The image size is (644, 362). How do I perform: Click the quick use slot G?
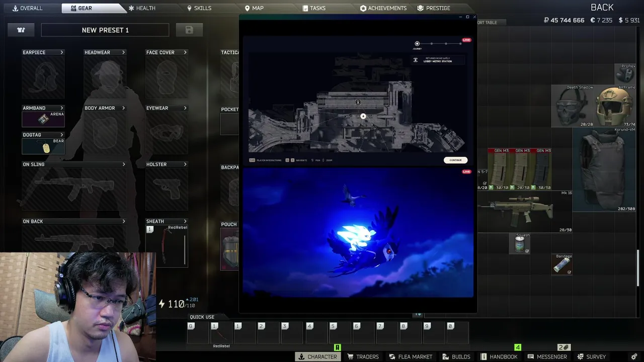point(198,333)
